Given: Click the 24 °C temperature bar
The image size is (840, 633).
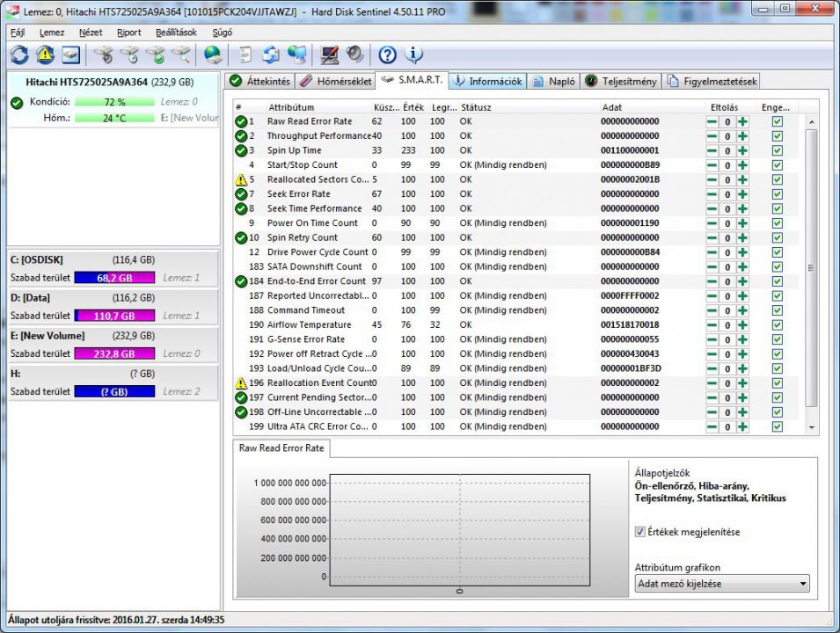Looking at the screenshot, I should point(114,118).
